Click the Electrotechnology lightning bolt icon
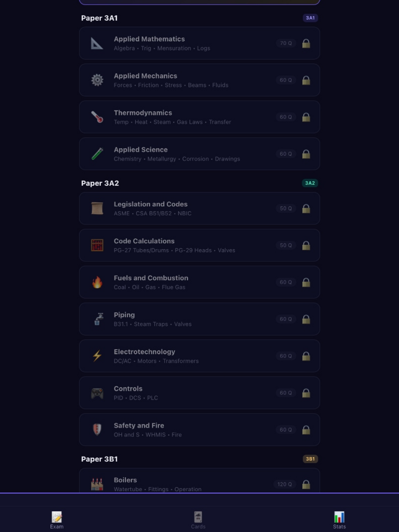Image resolution: width=399 pixels, height=532 pixels. pos(97,356)
